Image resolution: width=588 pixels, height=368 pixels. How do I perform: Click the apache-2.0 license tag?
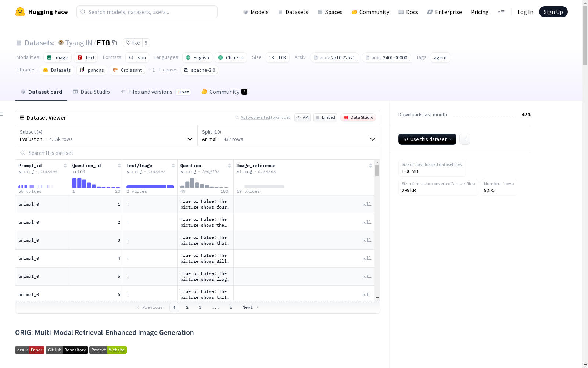coord(200,70)
